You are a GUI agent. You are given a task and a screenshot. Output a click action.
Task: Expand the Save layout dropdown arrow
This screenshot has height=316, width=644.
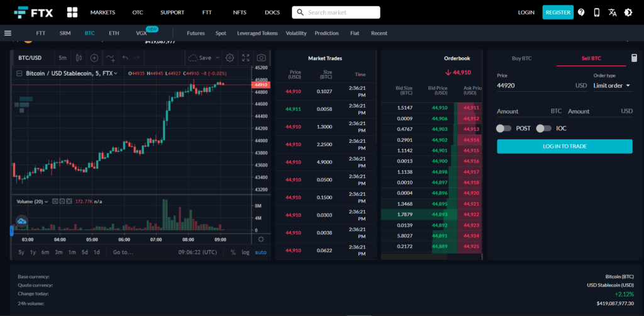point(218,58)
